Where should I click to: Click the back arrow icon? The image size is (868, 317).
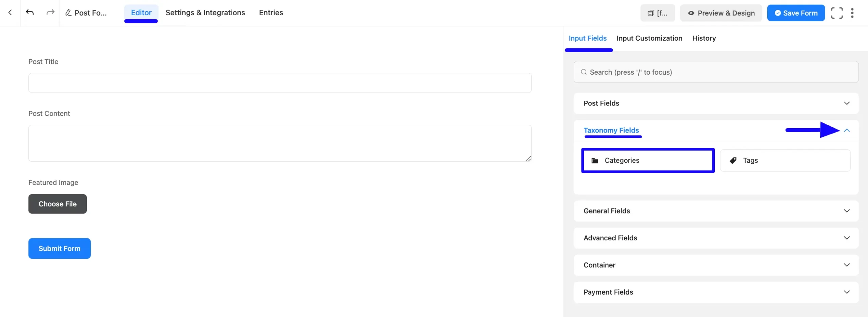pyautogui.click(x=10, y=13)
